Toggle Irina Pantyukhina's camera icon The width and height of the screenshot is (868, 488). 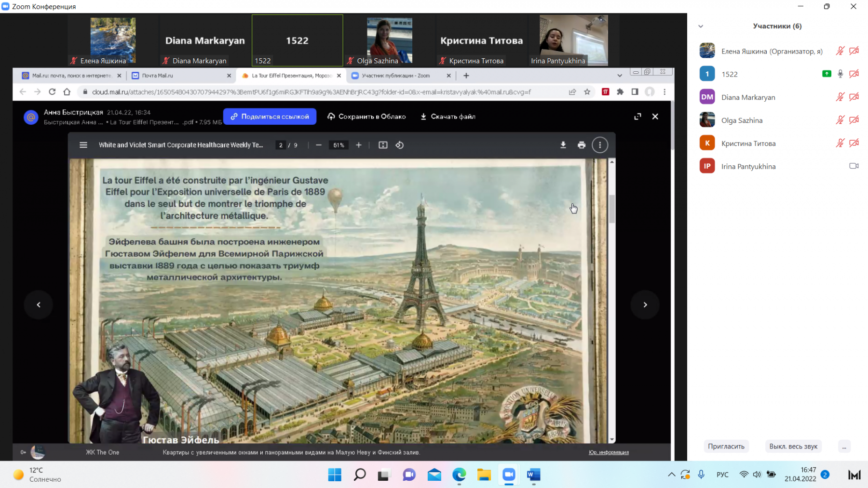854,166
